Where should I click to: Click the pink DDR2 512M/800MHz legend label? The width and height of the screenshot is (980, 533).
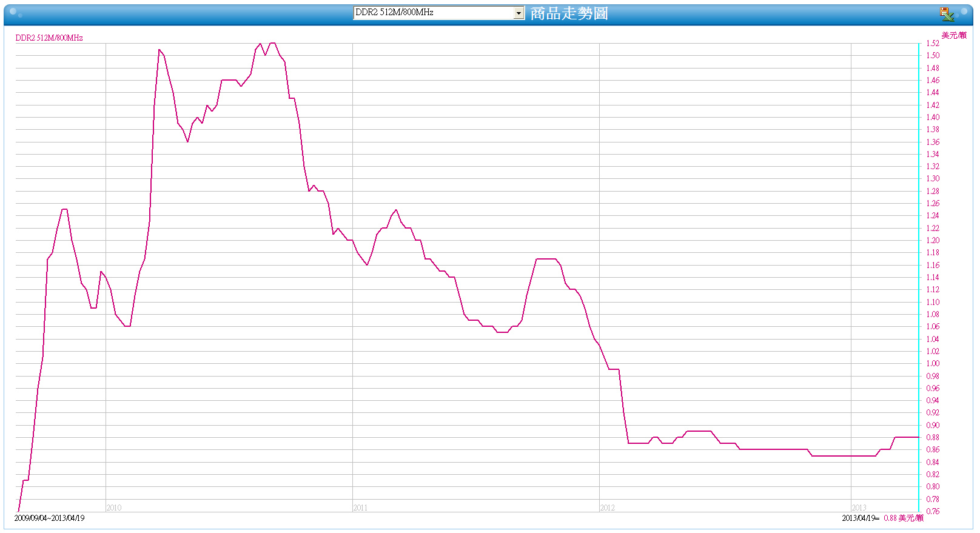(x=49, y=38)
